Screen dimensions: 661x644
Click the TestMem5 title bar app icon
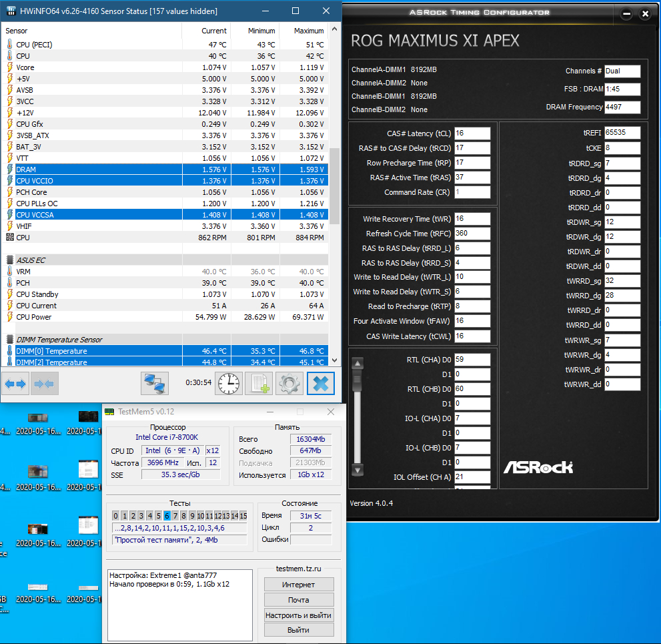pyautogui.click(x=109, y=412)
